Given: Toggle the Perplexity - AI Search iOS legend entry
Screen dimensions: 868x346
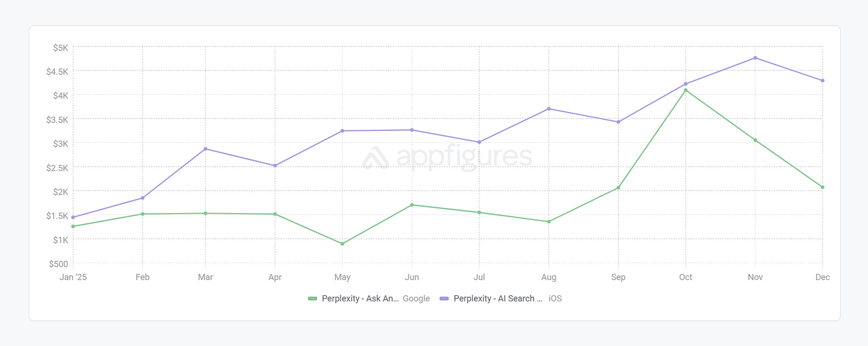Looking at the screenshot, I should [500, 298].
